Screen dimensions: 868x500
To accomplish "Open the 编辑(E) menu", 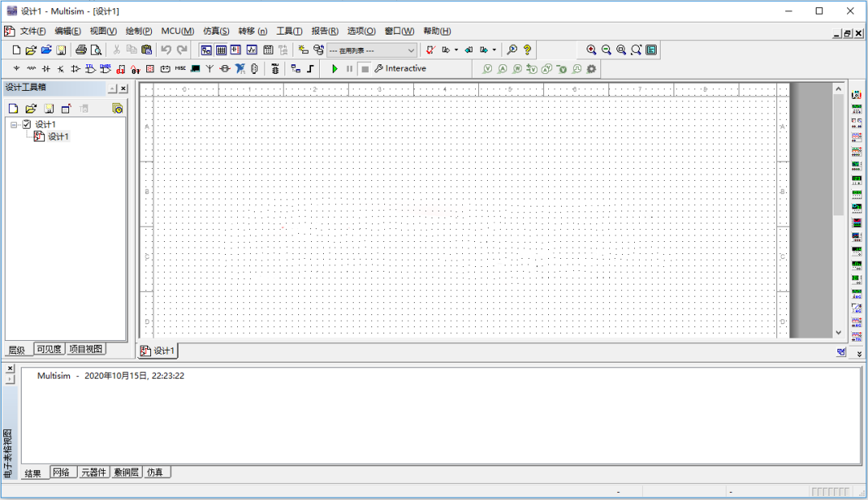I will pos(68,31).
